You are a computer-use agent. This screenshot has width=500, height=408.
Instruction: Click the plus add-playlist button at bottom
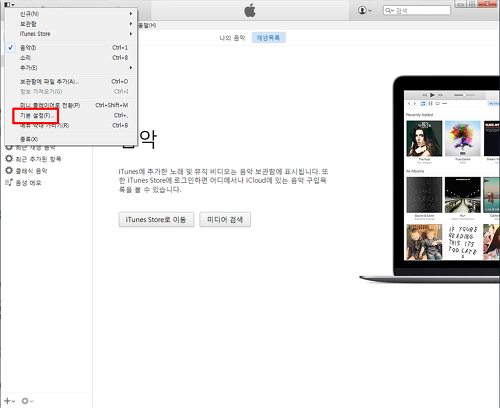[x=9, y=401]
